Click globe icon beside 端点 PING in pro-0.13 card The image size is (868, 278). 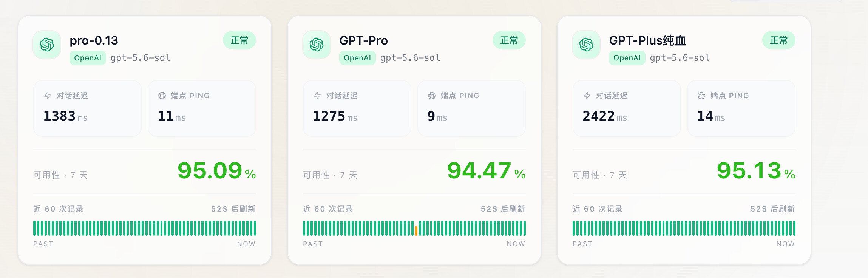[x=162, y=96]
